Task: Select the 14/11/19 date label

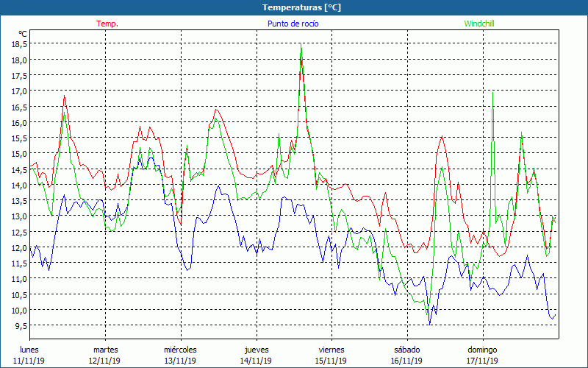Action: 256,361
